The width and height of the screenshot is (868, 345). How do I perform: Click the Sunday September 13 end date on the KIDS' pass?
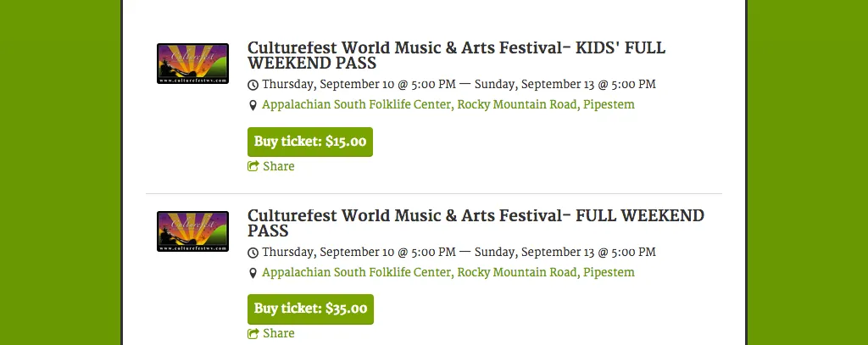pyautogui.click(x=565, y=84)
